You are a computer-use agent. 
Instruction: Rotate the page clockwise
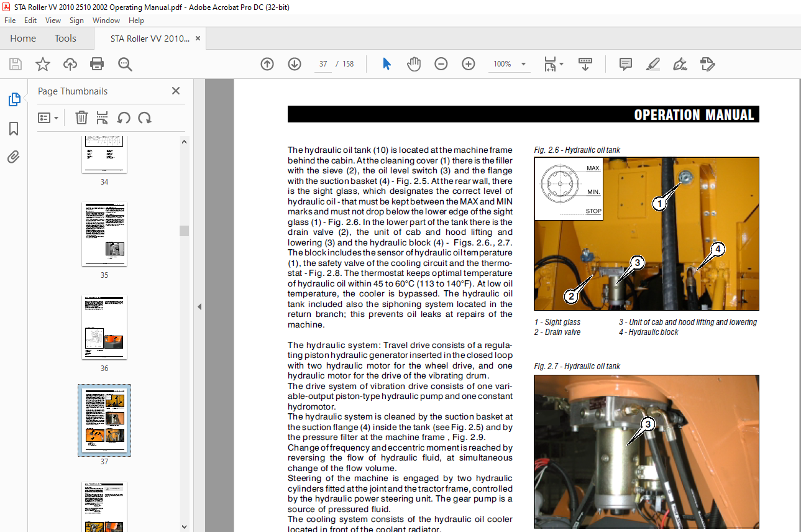[145, 117]
